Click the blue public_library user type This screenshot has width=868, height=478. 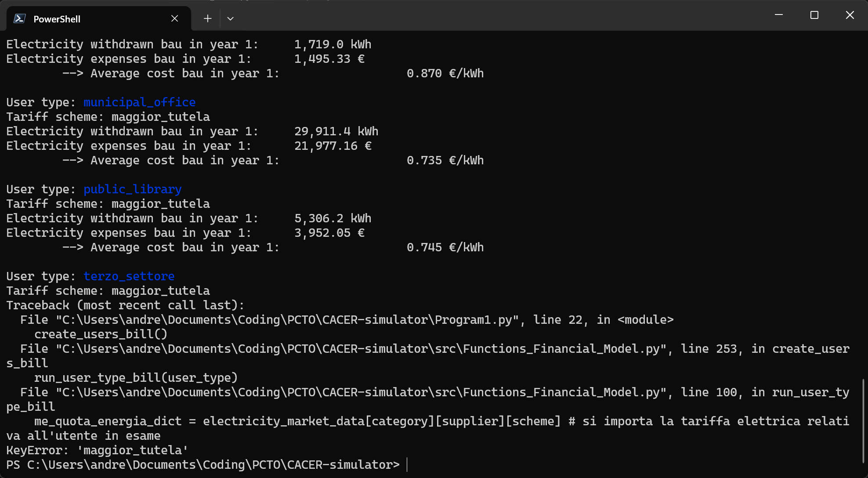tap(132, 189)
